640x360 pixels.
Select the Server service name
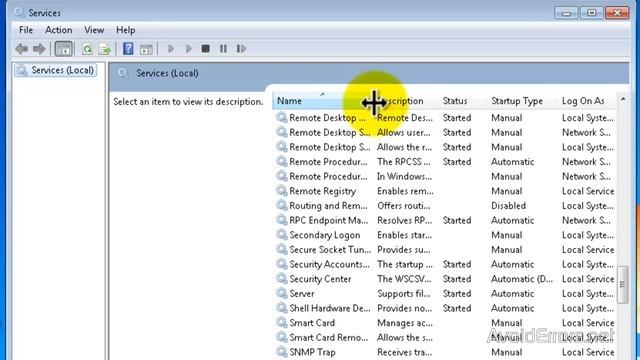[x=302, y=293]
